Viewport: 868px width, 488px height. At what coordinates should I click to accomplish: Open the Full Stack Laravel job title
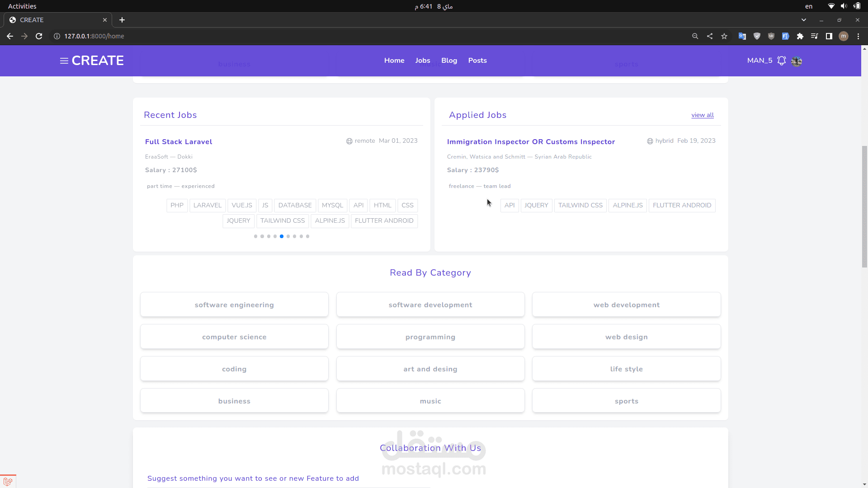(x=179, y=142)
